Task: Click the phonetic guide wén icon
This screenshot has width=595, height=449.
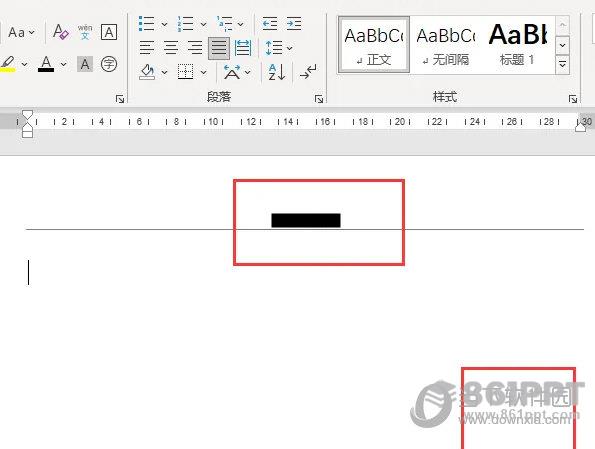Action: [x=85, y=32]
